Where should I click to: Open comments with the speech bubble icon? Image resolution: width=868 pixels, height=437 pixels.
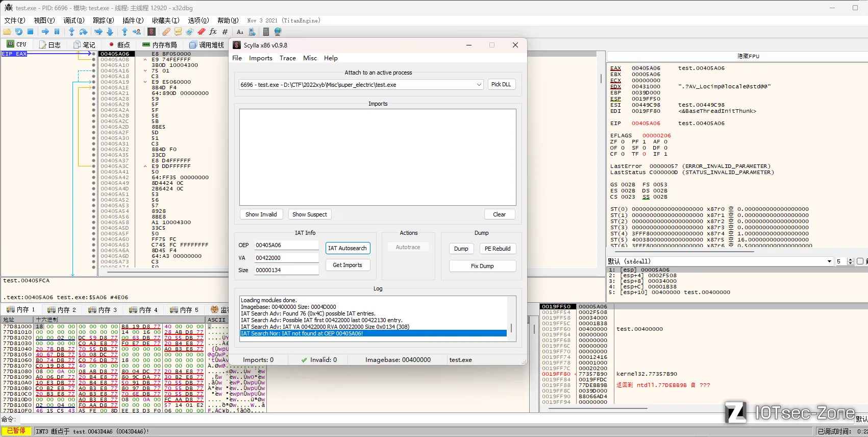[178, 32]
